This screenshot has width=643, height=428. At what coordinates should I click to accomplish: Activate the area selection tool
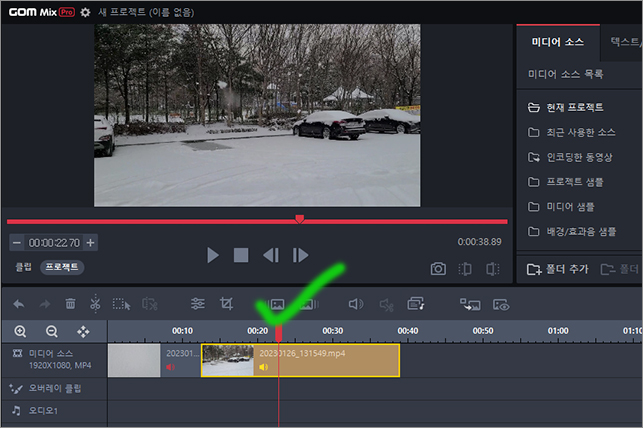[121, 304]
